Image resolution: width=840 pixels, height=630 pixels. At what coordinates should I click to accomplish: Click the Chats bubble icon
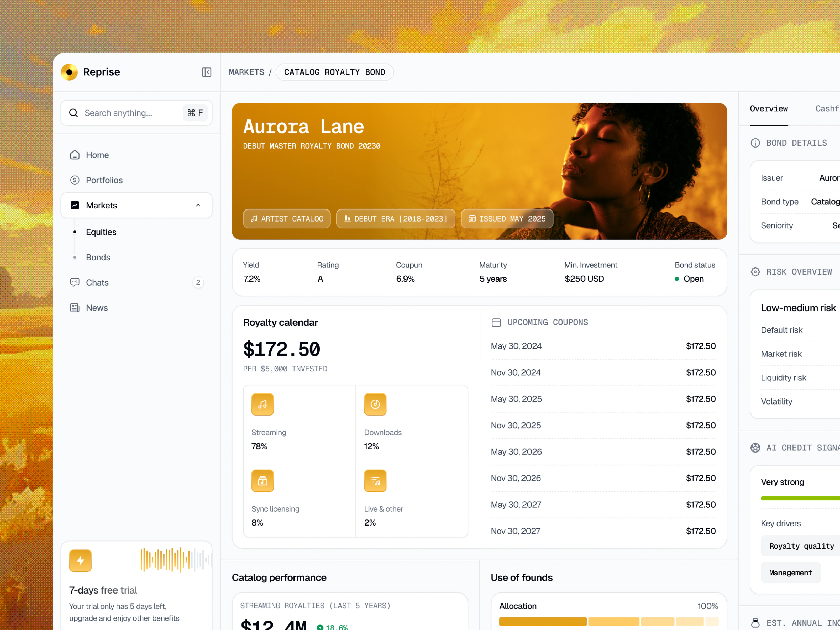click(75, 282)
